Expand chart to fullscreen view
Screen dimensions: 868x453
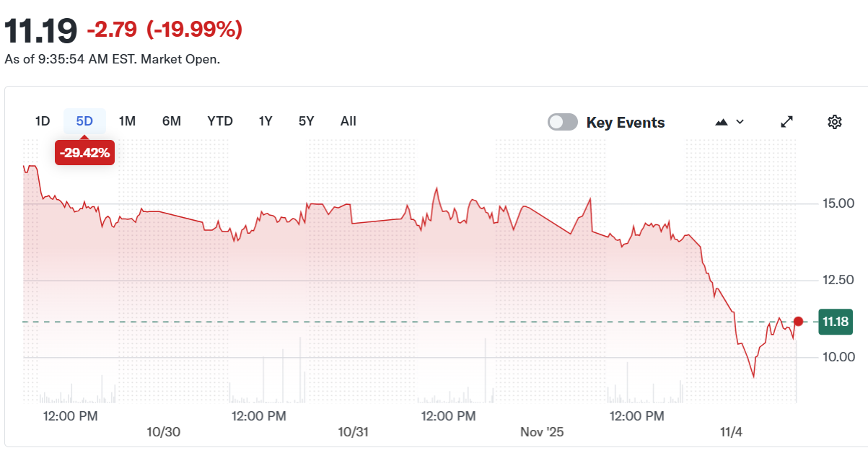click(786, 121)
